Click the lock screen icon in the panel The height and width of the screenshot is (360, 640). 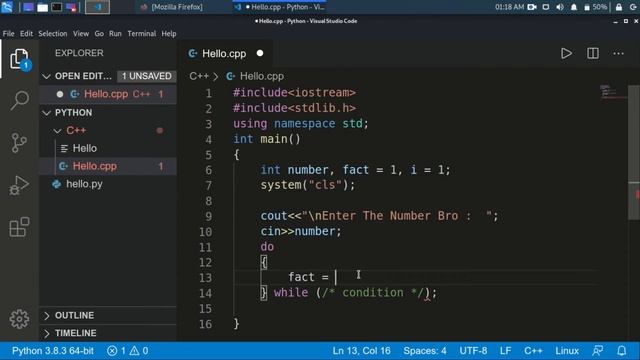click(x=619, y=7)
